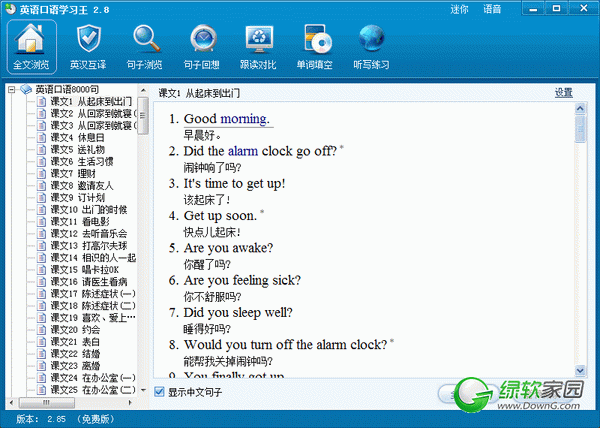Screen dimensions: 600x428
Task: Click sentence 5 Are you awake
Action: pos(228,248)
